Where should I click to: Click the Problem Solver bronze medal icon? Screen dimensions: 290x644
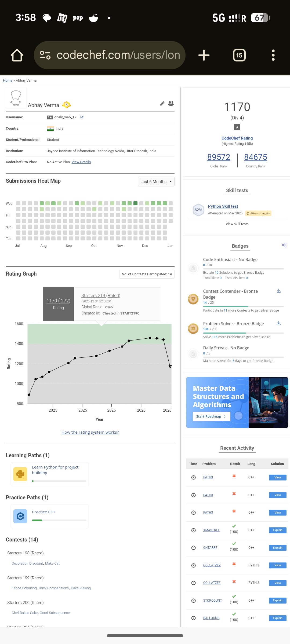pyautogui.click(x=193, y=328)
